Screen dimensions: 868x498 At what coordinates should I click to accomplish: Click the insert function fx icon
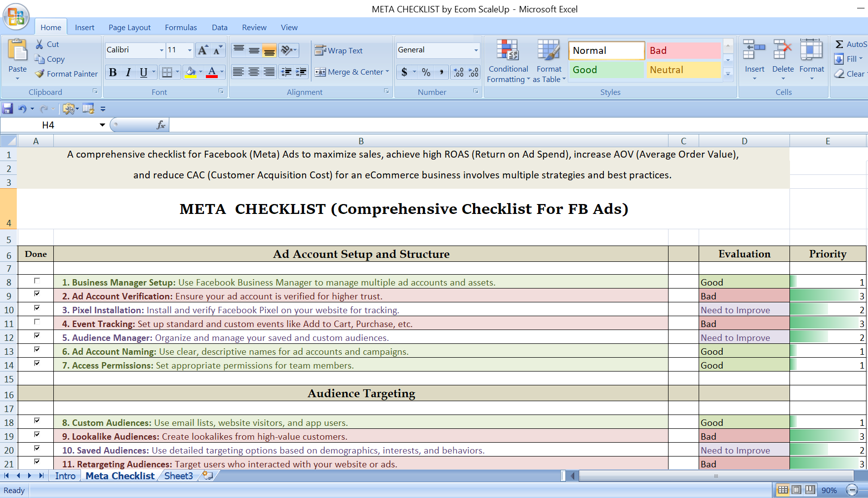point(161,125)
